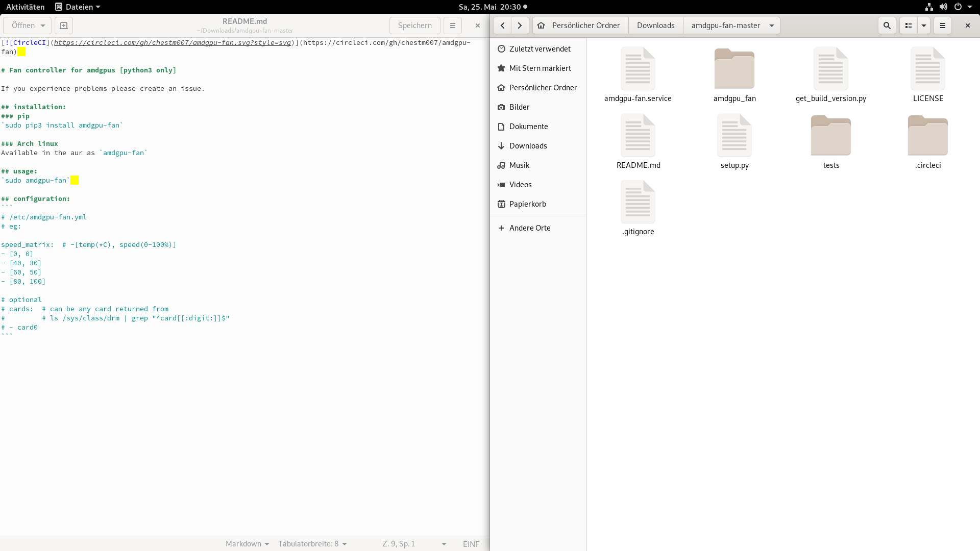This screenshot has height=551, width=980.
Task: Select the setup.py file
Action: pos(734,142)
